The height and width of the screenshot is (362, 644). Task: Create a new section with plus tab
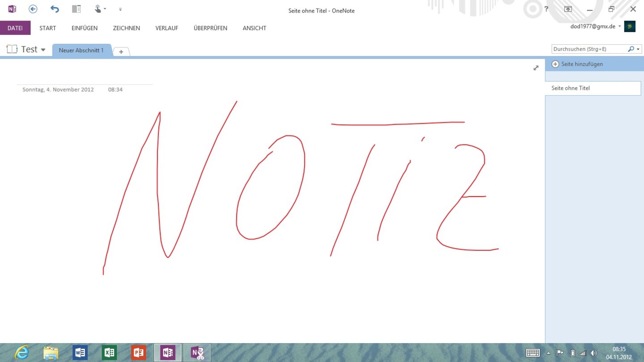click(x=121, y=52)
